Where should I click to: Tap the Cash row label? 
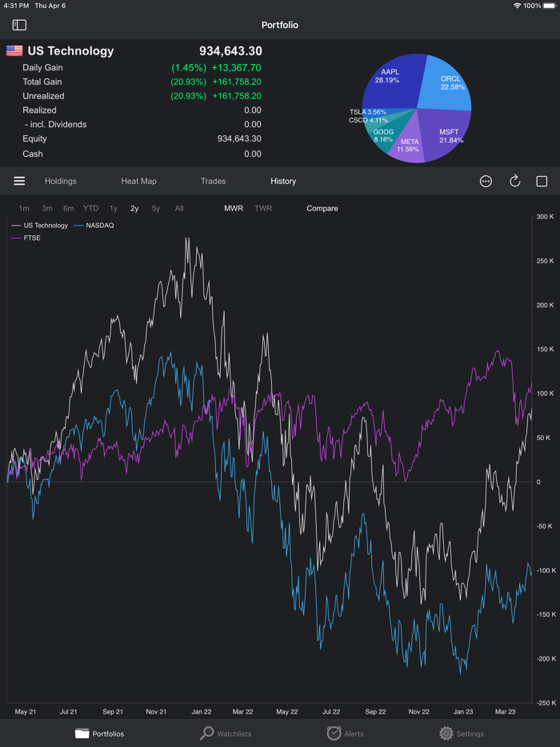pyautogui.click(x=33, y=154)
